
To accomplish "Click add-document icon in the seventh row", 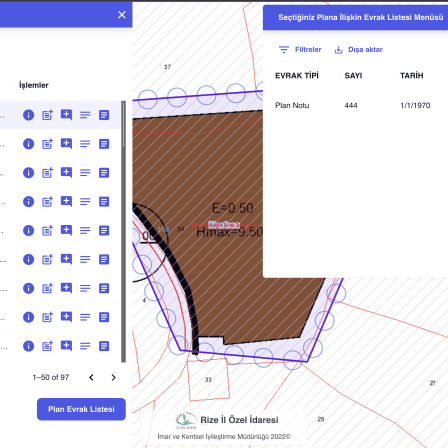I will (47, 288).
